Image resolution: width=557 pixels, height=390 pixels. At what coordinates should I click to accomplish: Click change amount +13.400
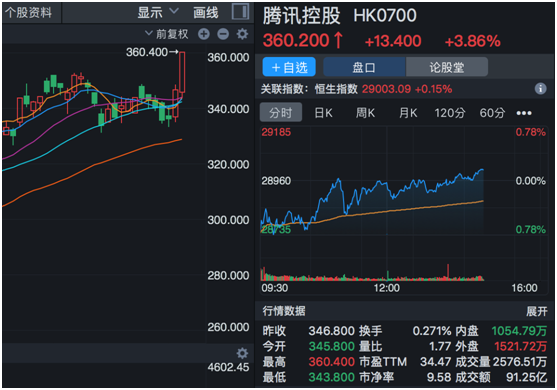[393, 41]
